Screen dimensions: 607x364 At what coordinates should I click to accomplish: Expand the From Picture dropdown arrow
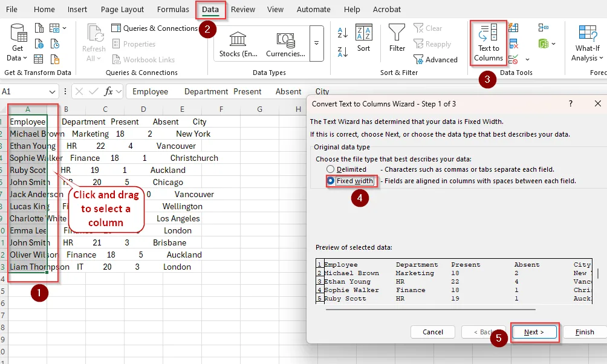(64, 28)
